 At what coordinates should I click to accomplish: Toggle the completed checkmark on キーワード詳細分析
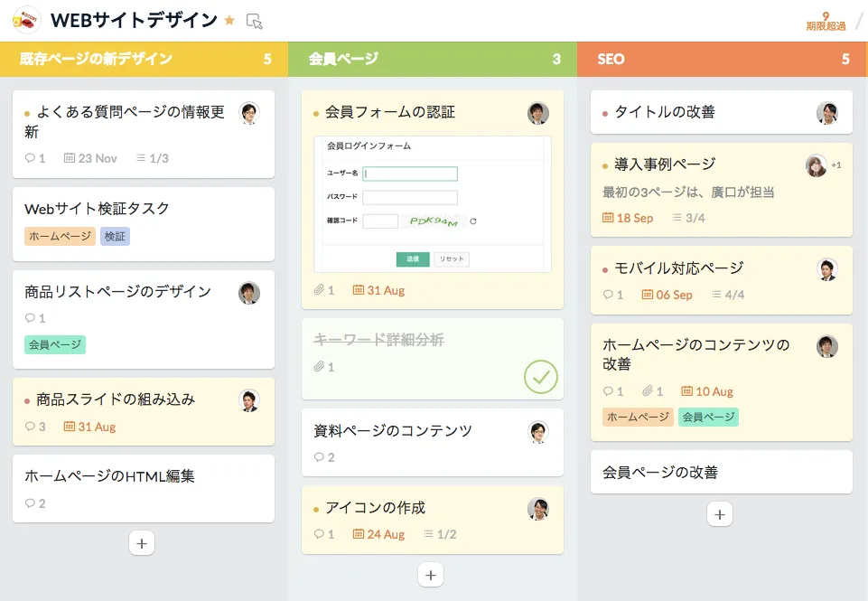[541, 377]
